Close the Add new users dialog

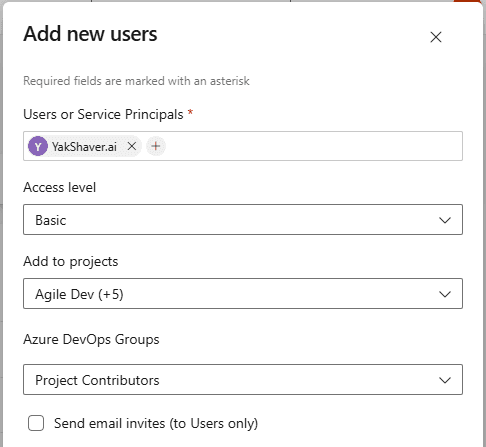coord(436,37)
